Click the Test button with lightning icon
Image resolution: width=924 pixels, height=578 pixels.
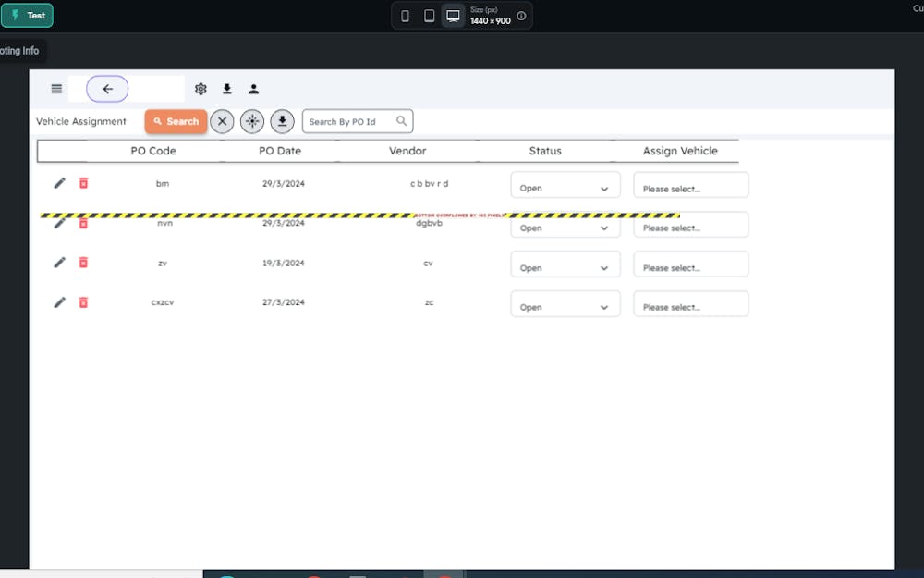click(27, 16)
